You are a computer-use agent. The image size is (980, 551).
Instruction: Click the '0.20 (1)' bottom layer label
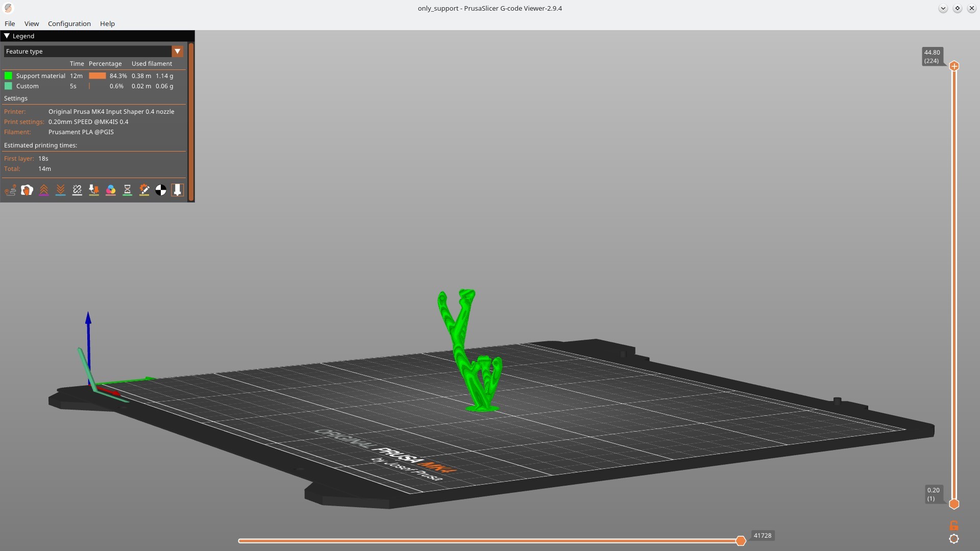pos(933,494)
